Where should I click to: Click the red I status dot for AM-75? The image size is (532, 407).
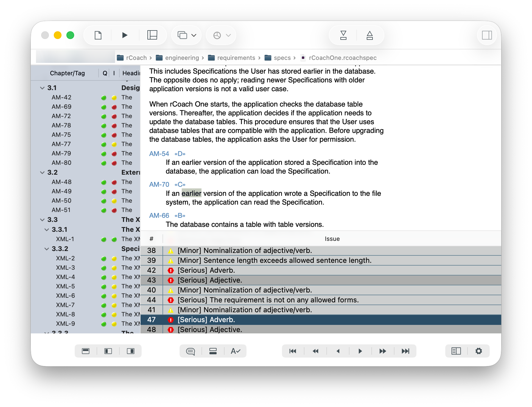[114, 135]
